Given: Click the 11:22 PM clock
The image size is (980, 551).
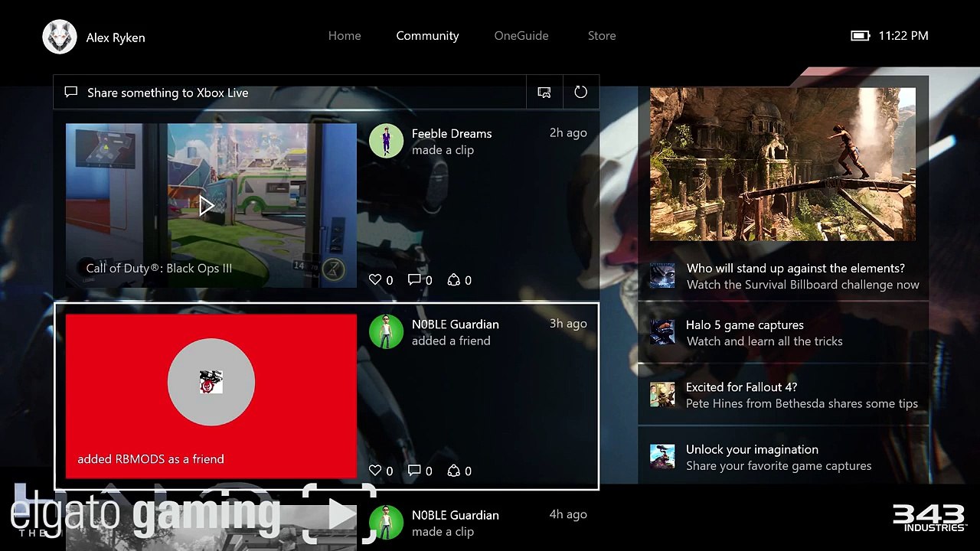Looking at the screenshot, I should (x=903, y=36).
